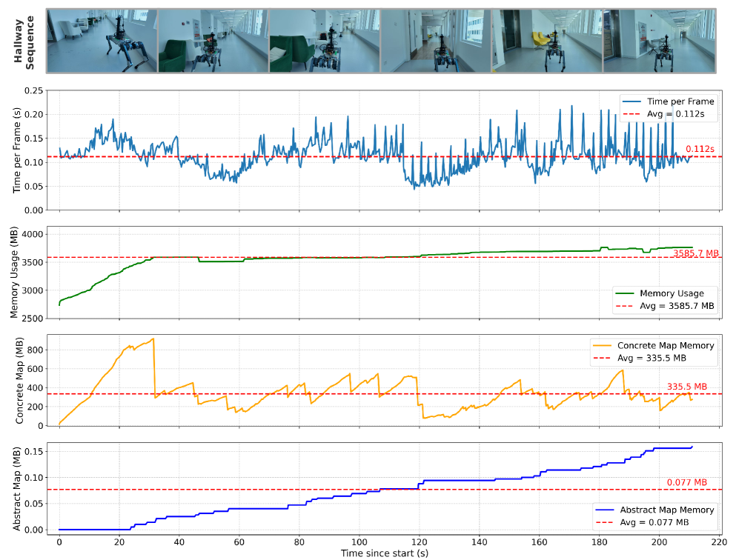Click the red '3585.7 MB' annotation on plot
739x560 pixels.
pyautogui.click(x=696, y=253)
